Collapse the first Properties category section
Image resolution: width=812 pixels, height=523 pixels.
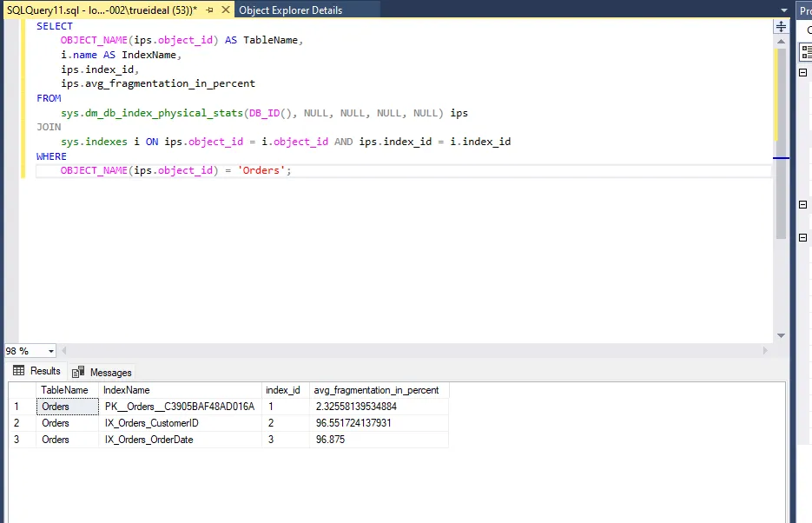click(x=802, y=73)
